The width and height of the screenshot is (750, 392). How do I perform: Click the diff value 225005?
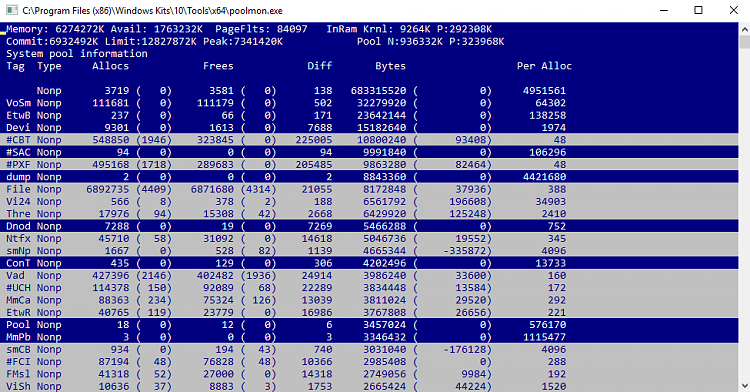point(314,140)
